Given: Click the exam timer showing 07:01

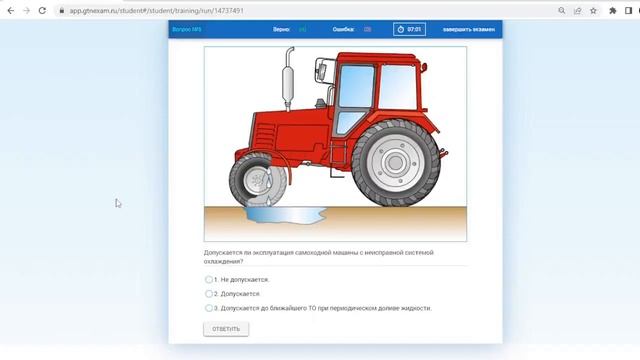Looking at the screenshot, I should coord(409,29).
